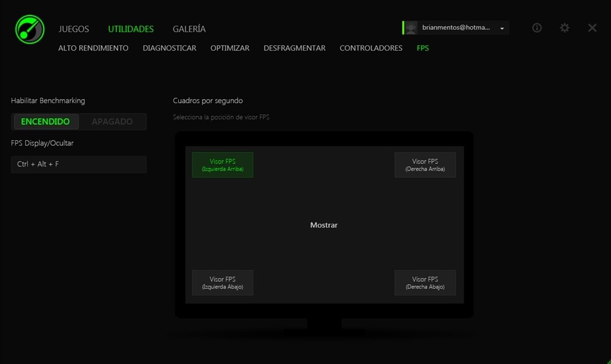Click the Mostrar button in monitor preview
Viewport: 611px width, 364px height.
click(x=324, y=225)
